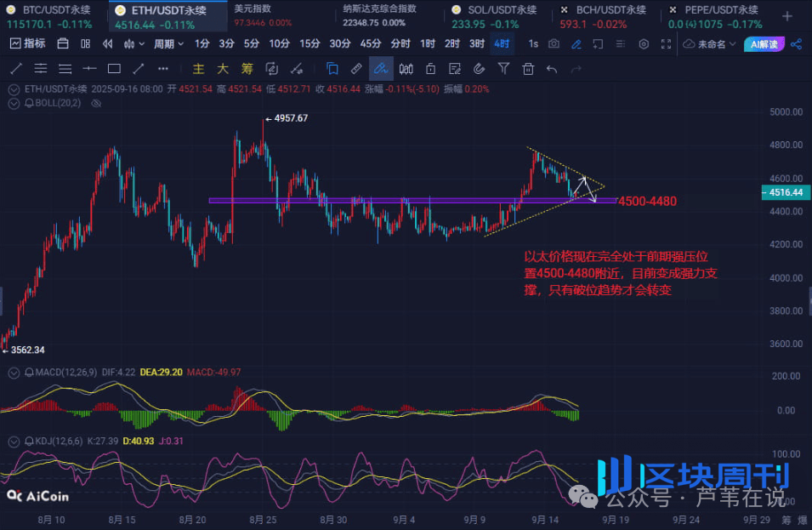The image size is (812, 530).
Task: Open chart settings hexagon icon
Action: [643, 44]
